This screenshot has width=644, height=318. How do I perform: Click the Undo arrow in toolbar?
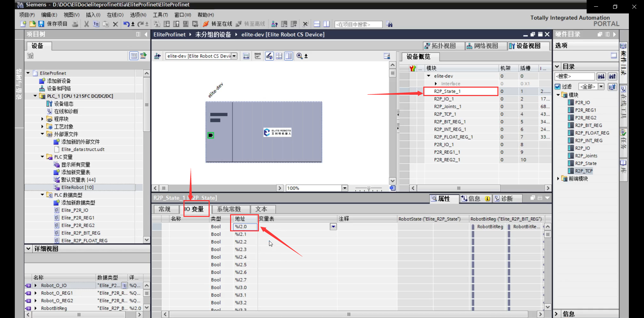(x=126, y=24)
